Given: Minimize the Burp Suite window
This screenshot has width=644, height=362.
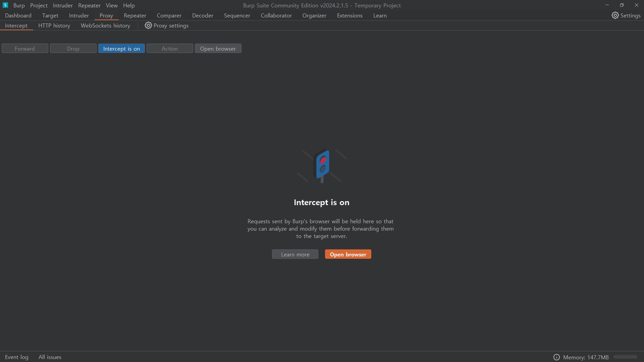Looking at the screenshot, I should 607,5.
